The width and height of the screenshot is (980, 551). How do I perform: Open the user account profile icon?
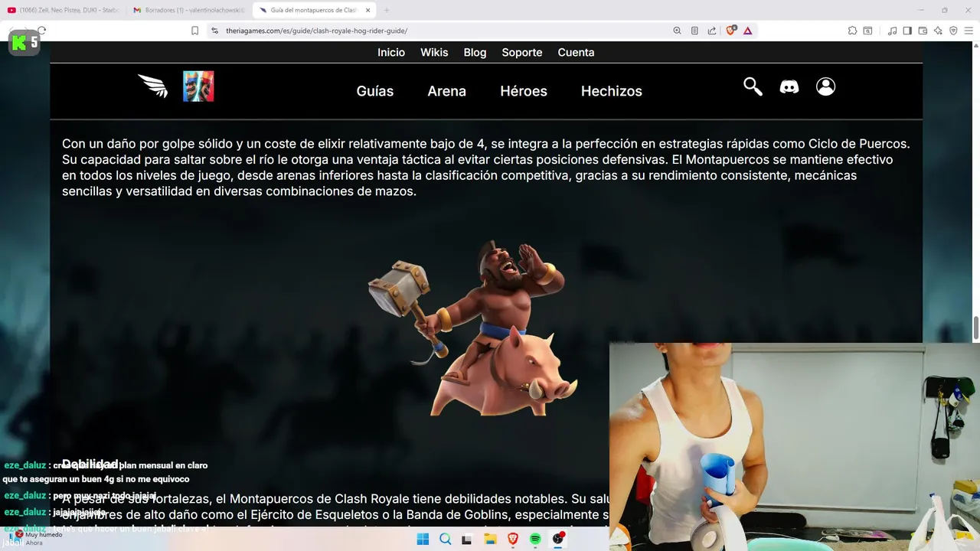[x=825, y=86]
